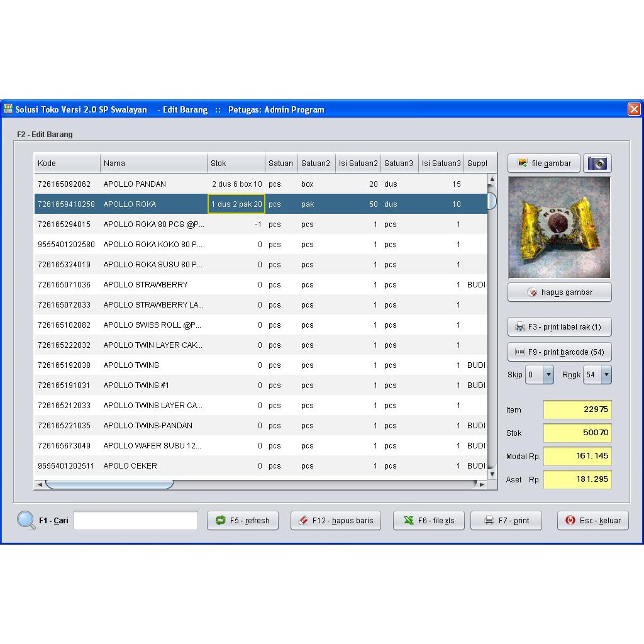Click the F1 Cari search field
644x644 pixels.
136,521
